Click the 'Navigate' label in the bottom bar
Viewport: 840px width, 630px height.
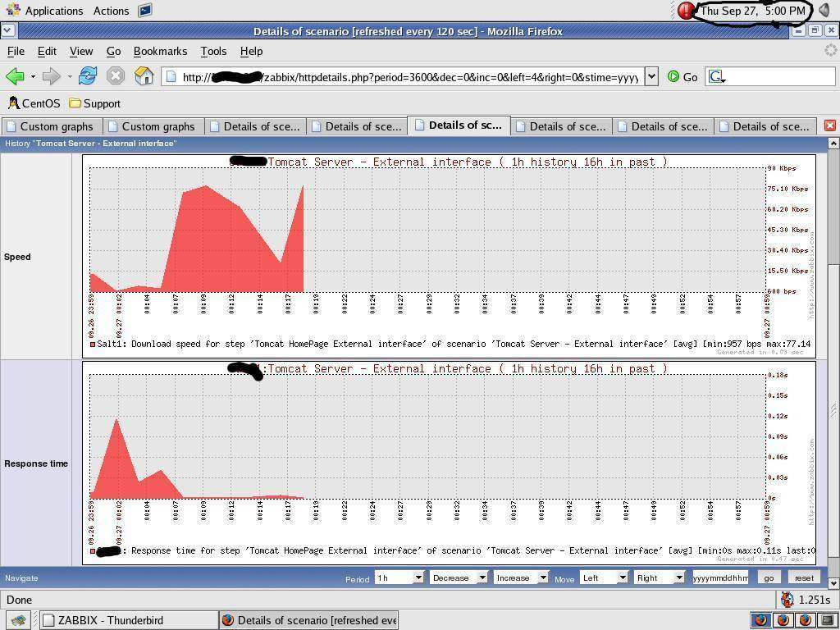tap(22, 578)
